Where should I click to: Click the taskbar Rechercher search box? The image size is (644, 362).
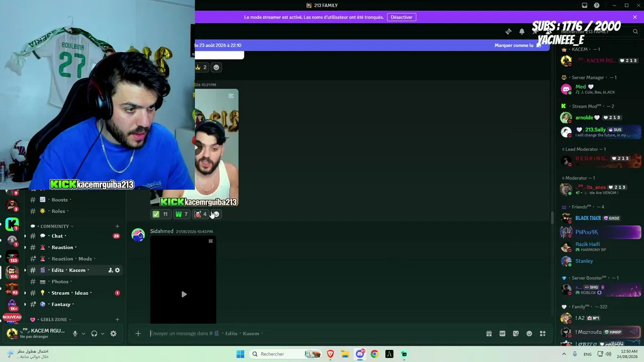[286, 354]
